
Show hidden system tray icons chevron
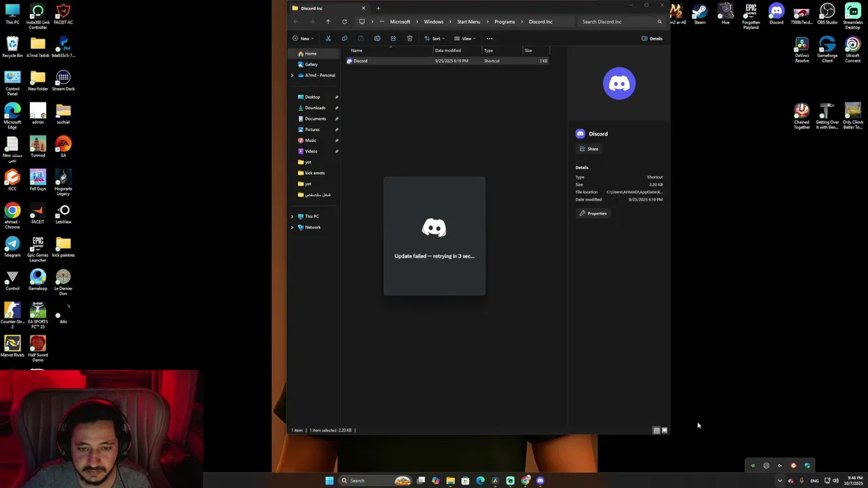tap(780, 481)
